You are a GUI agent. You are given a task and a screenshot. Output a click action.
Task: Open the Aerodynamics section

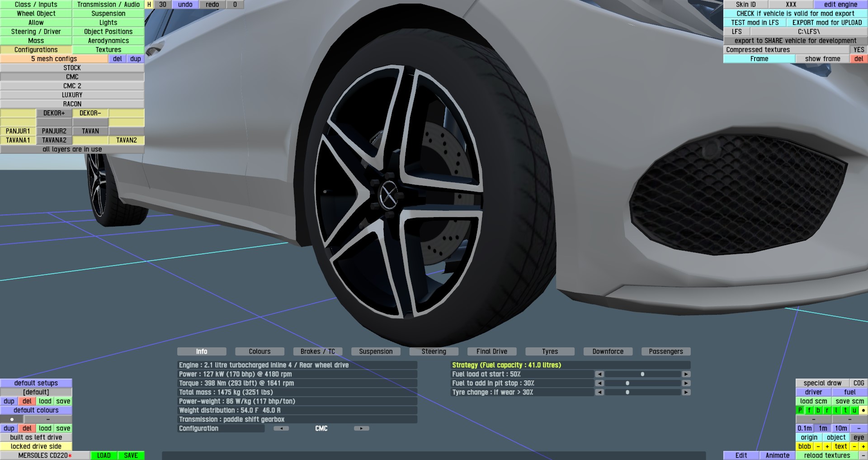point(108,41)
